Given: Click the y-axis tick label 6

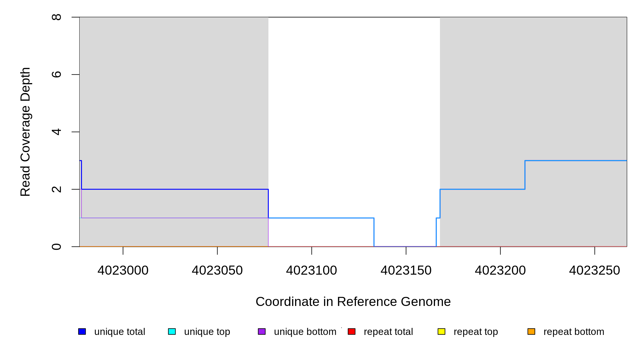Looking at the screenshot, I should click(56, 75).
